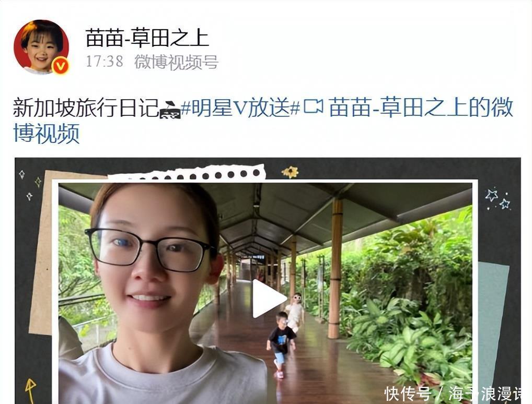Play the Singapore travel diary video
This screenshot has height=404, width=532.
269,299
